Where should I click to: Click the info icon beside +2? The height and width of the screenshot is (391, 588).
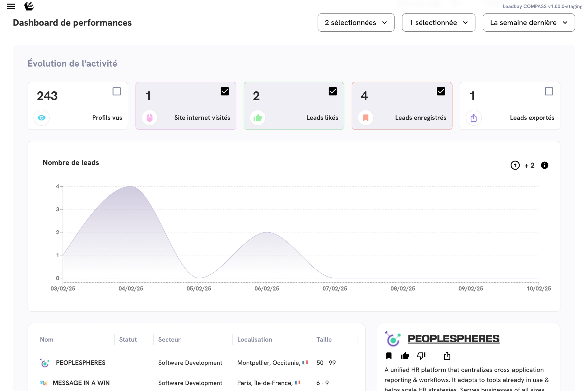[544, 165]
